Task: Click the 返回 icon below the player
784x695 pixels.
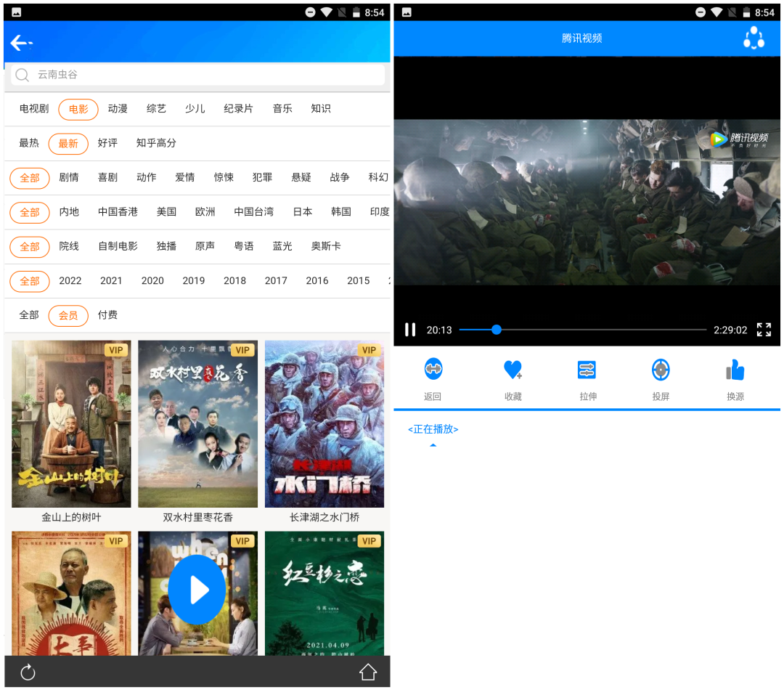Action: 433,370
